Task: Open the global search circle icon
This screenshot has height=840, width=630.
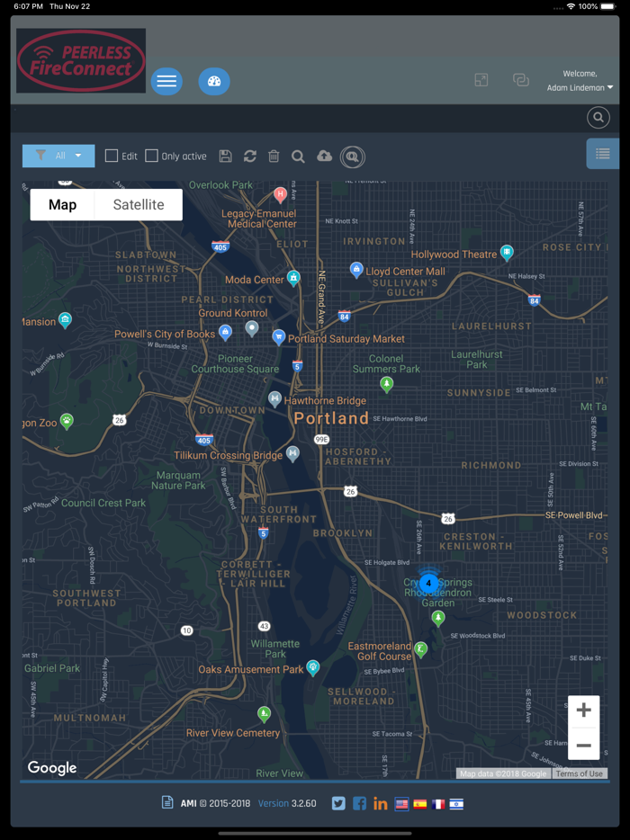Action: (x=598, y=117)
